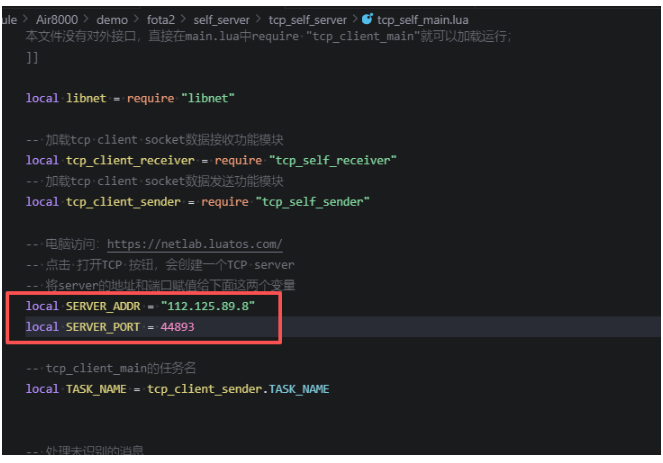This screenshot has height=463, width=663.
Task: Click the "libnet" string literal
Action: click(x=208, y=98)
